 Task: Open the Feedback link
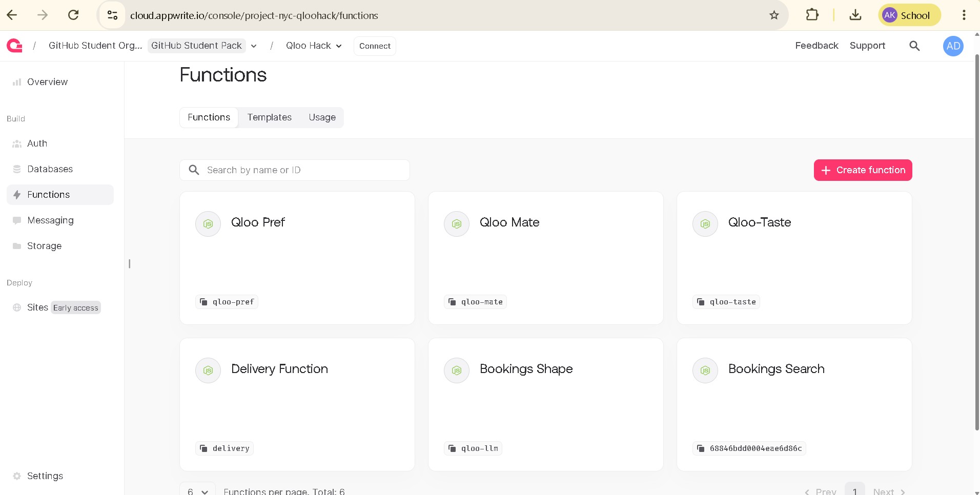coord(816,46)
